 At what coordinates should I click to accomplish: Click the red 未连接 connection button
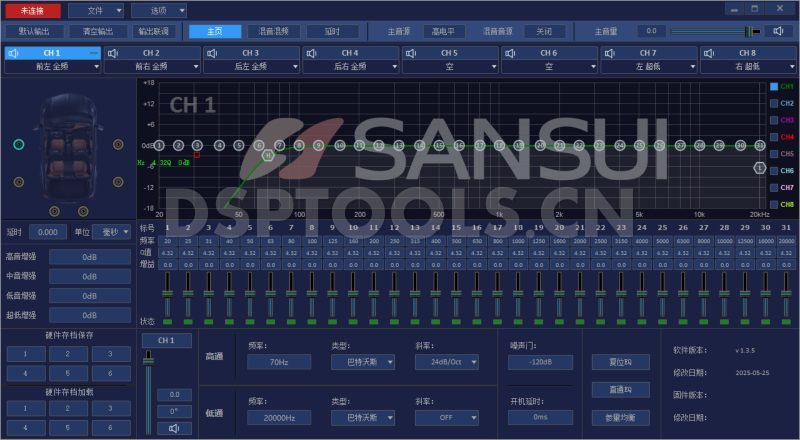point(33,11)
